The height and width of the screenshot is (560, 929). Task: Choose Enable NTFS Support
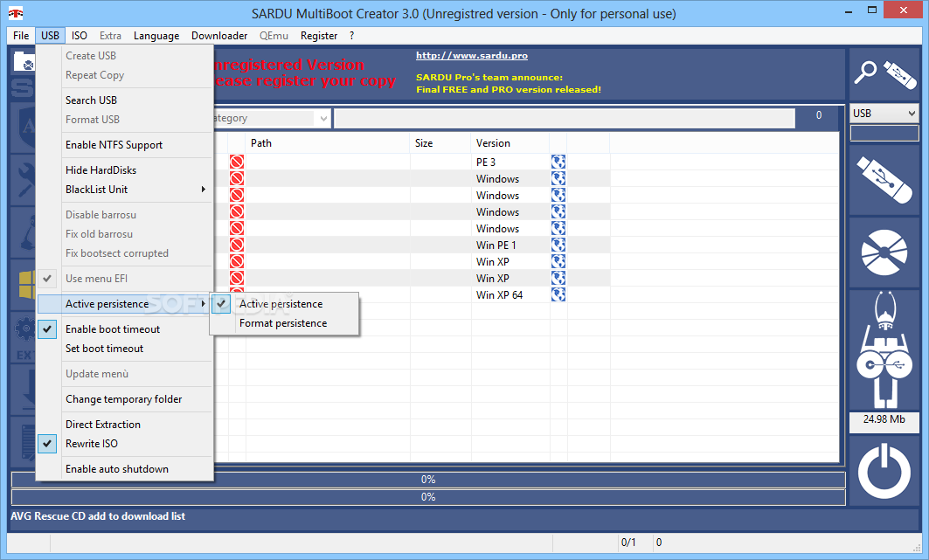coord(114,145)
